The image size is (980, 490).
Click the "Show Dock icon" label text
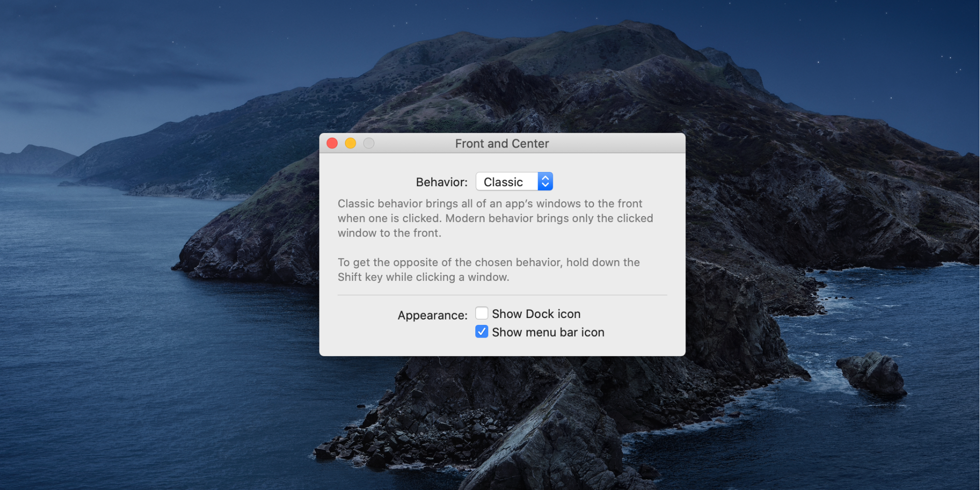(x=536, y=314)
